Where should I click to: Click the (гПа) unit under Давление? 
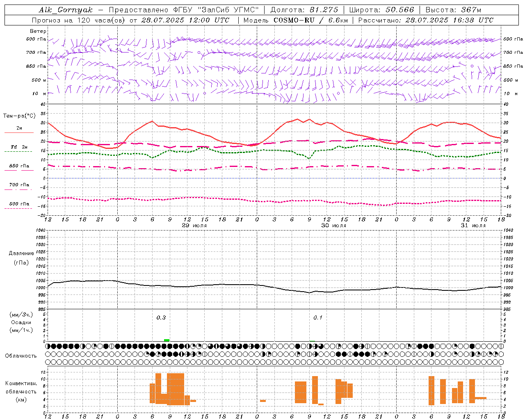pos(21,263)
